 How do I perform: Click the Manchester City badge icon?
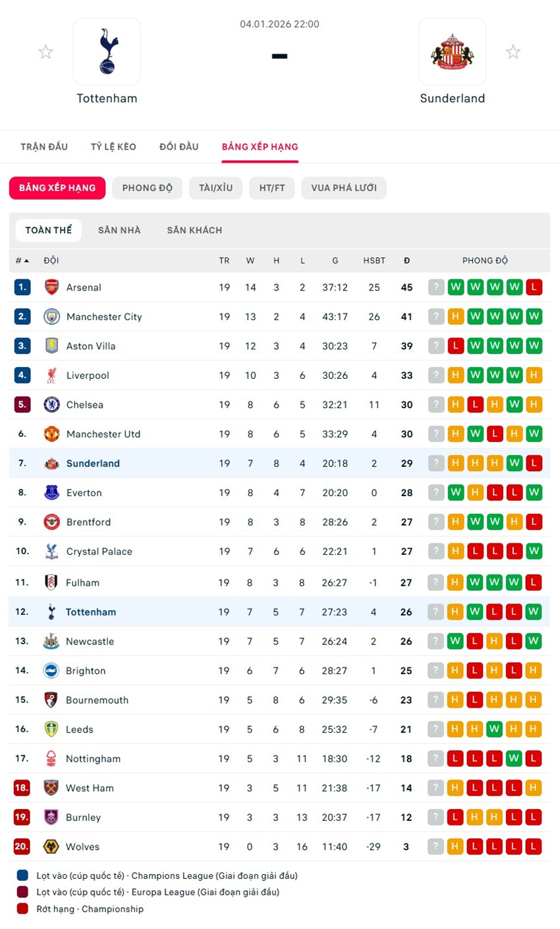pyautogui.click(x=51, y=317)
